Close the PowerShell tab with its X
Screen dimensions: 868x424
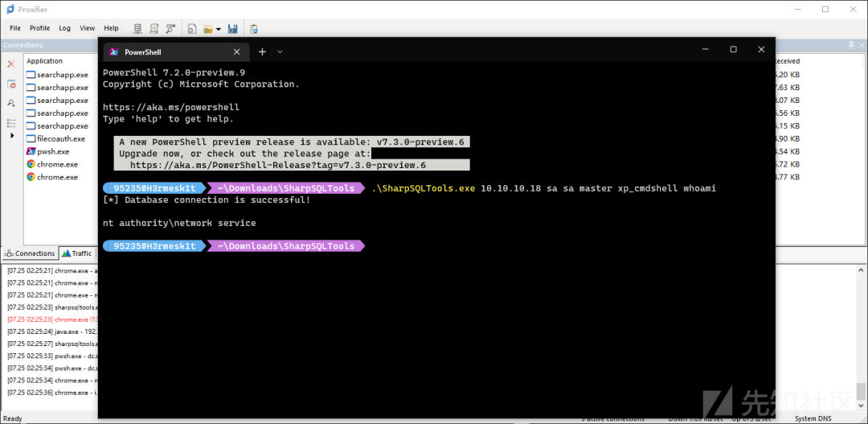click(x=236, y=51)
